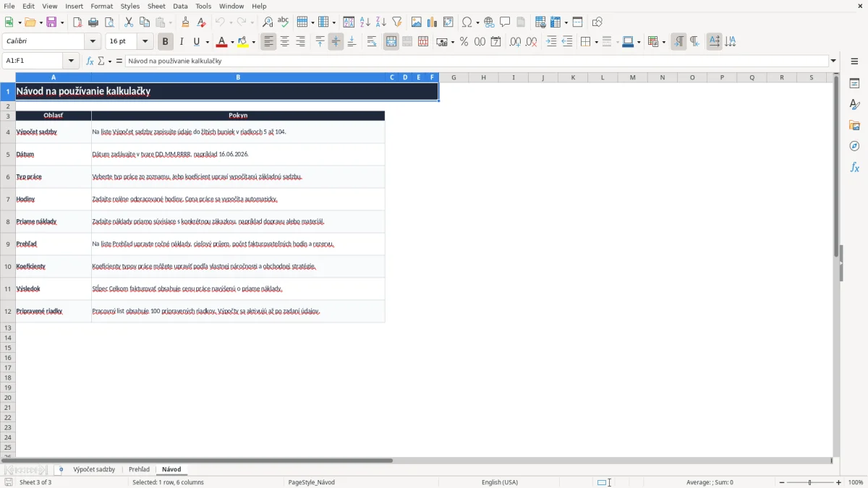Export the spreadsheet as PDF
Screen dimensions: 868x488
pos(77,22)
